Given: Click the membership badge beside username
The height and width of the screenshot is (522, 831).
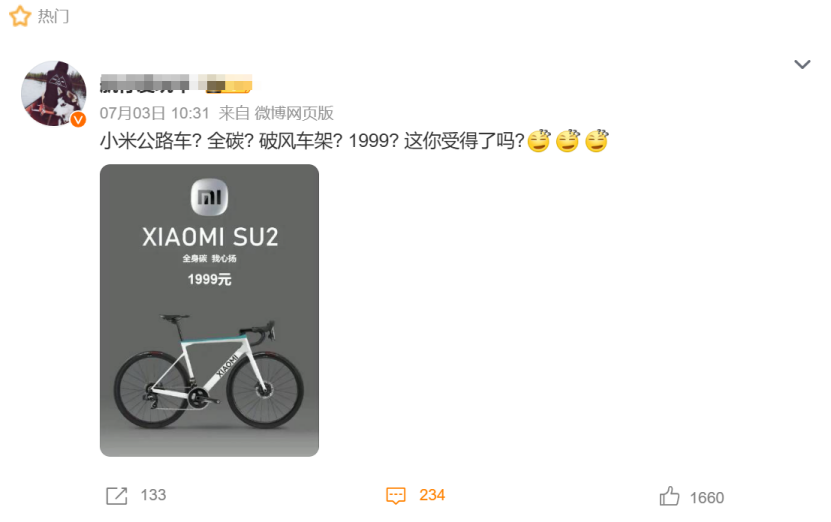Looking at the screenshot, I should coord(229,83).
